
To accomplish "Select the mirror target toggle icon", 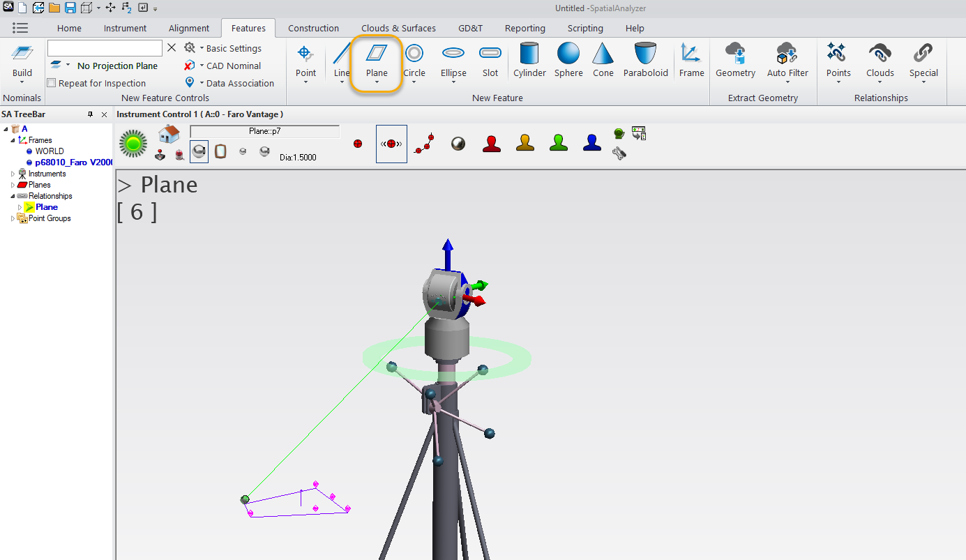I will pyautogui.click(x=220, y=151).
